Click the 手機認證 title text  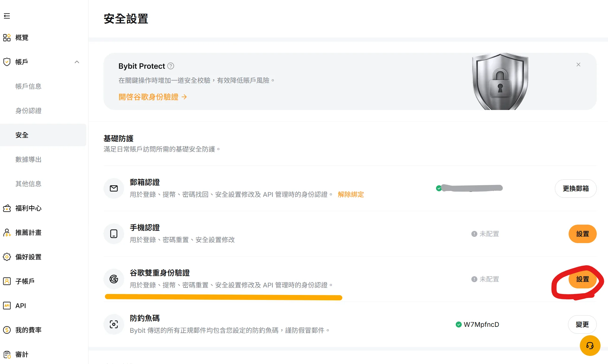tap(145, 227)
